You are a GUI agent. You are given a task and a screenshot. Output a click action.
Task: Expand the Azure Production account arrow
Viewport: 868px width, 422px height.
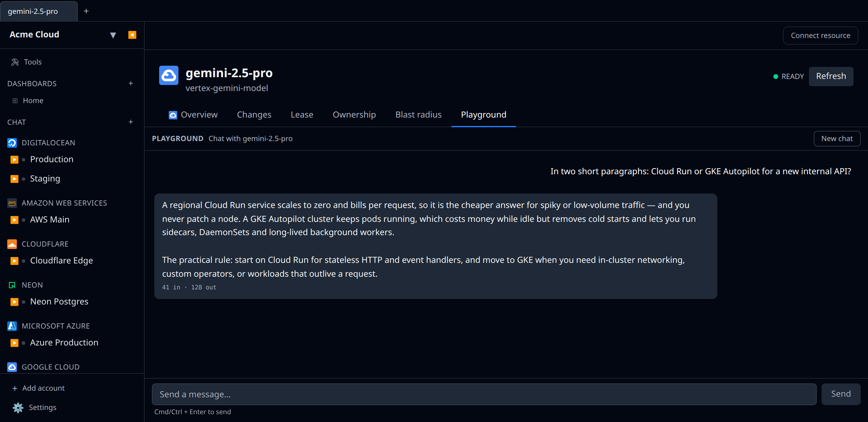pos(14,343)
